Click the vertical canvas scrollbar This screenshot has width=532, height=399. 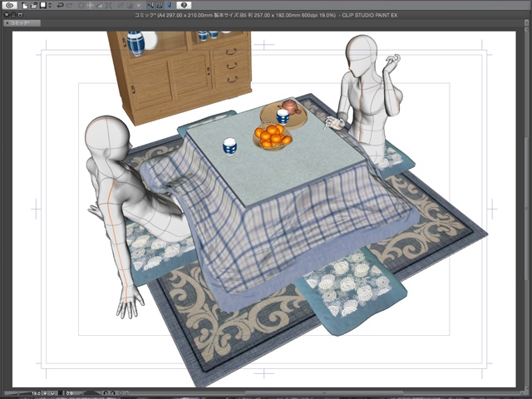pos(526,209)
